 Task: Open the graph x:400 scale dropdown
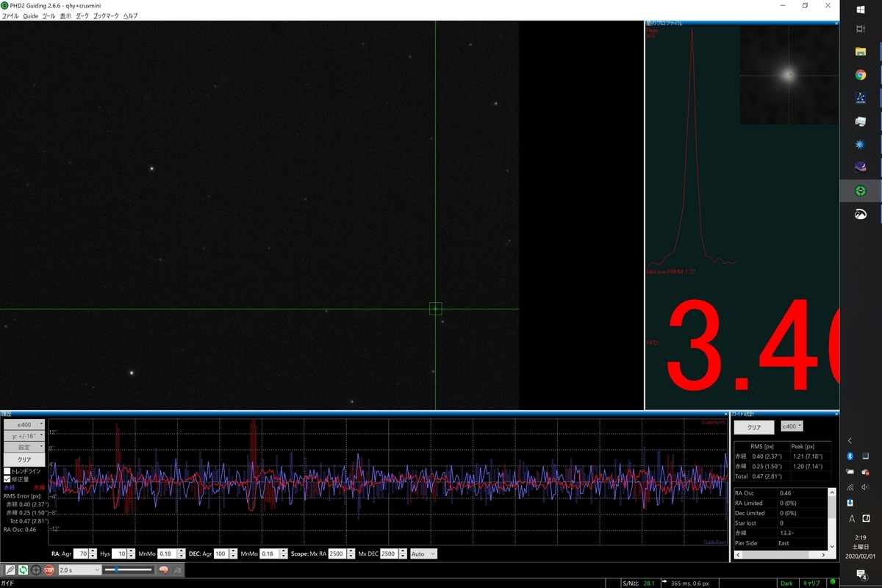pyautogui.click(x=24, y=425)
